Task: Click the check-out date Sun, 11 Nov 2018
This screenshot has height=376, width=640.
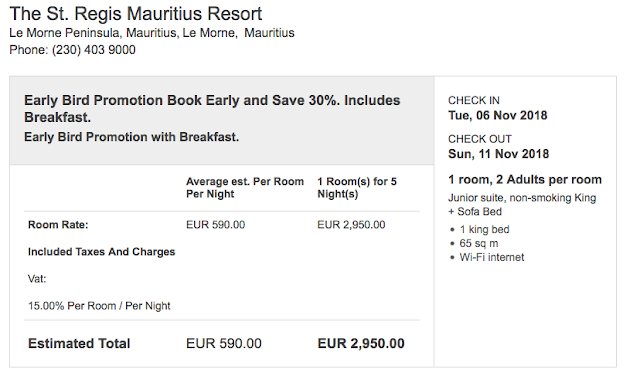Action: pyautogui.click(x=498, y=154)
